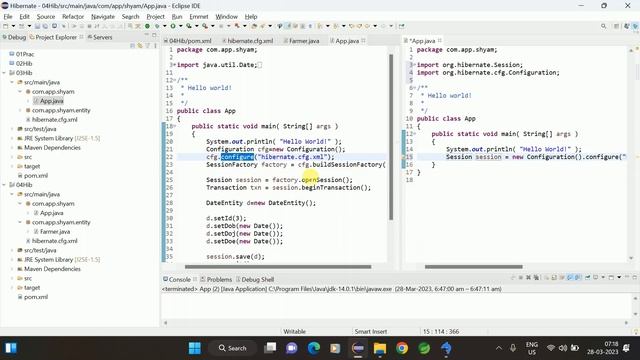Switch to Farmer.java editor tab
This screenshot has height=360, width=640.
tap(301, 41)
